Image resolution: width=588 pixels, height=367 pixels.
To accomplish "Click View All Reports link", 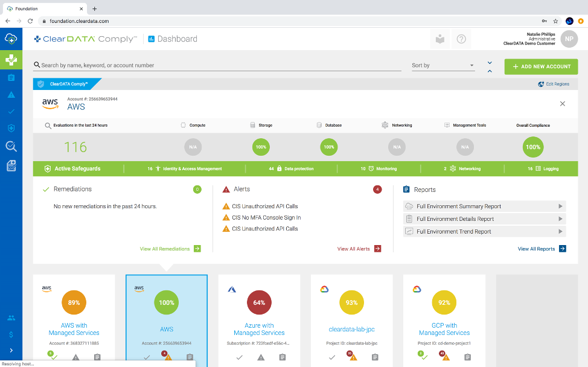I will pos(542,249).
